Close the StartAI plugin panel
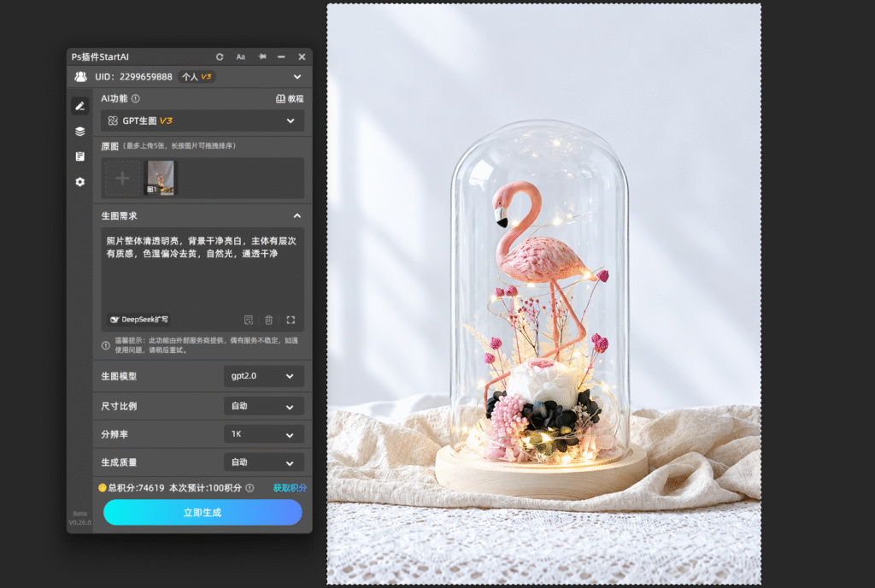This screenshot has height=588, width=875. click(x=302, y=57)
